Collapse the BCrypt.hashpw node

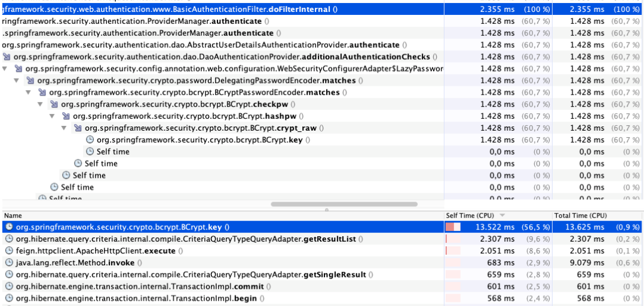pyautogui.click(x=52, y=116)
